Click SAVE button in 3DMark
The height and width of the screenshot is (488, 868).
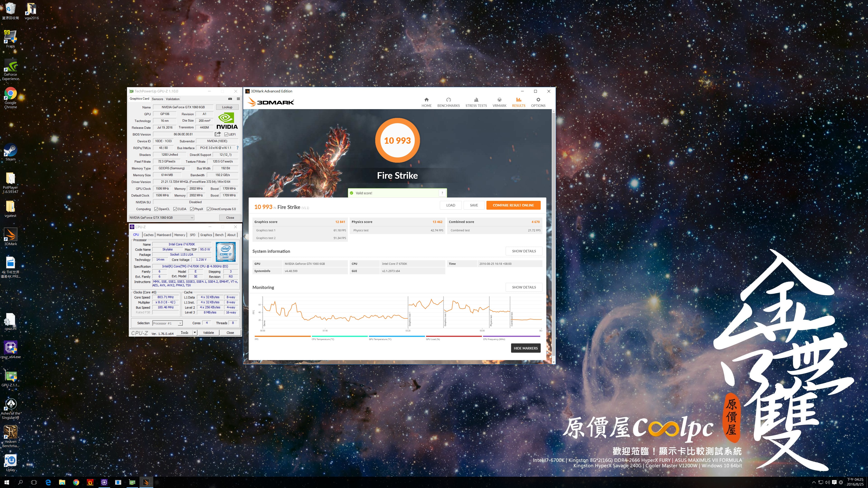(x=474, y=205)
